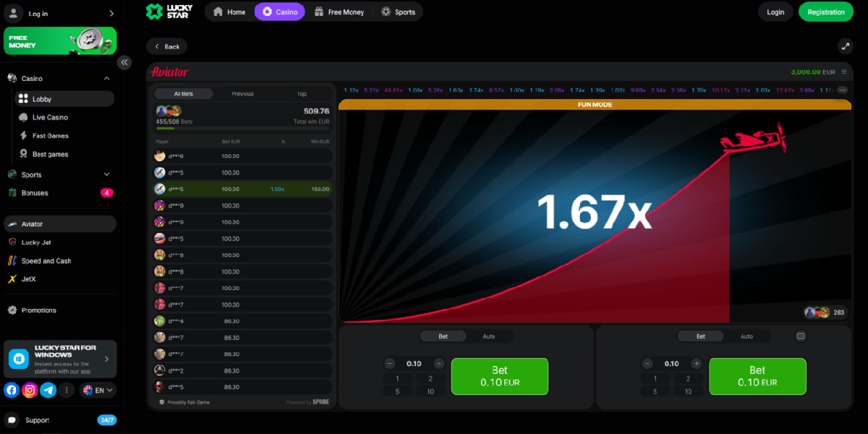The width and height of the screenshot is (868, 434).
Task: Click the Lucky Star logo
Action: pyautogui.click(x=168, y=12)
